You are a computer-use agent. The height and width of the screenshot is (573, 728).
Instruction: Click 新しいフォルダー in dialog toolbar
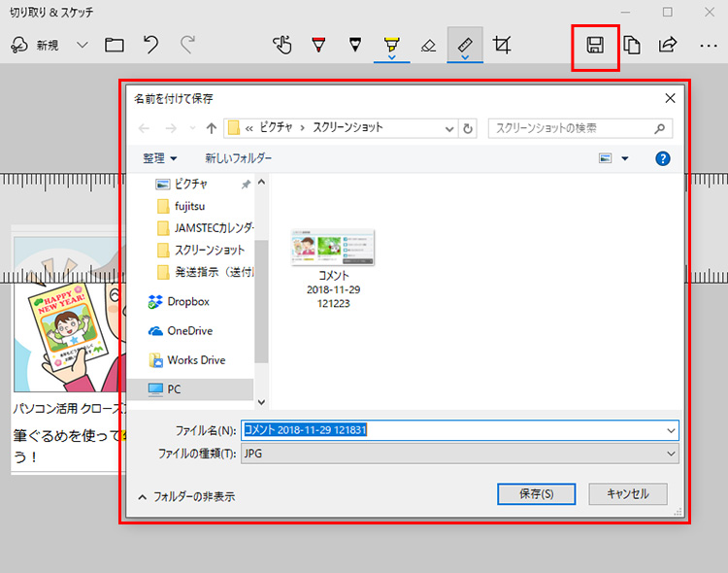238,158
